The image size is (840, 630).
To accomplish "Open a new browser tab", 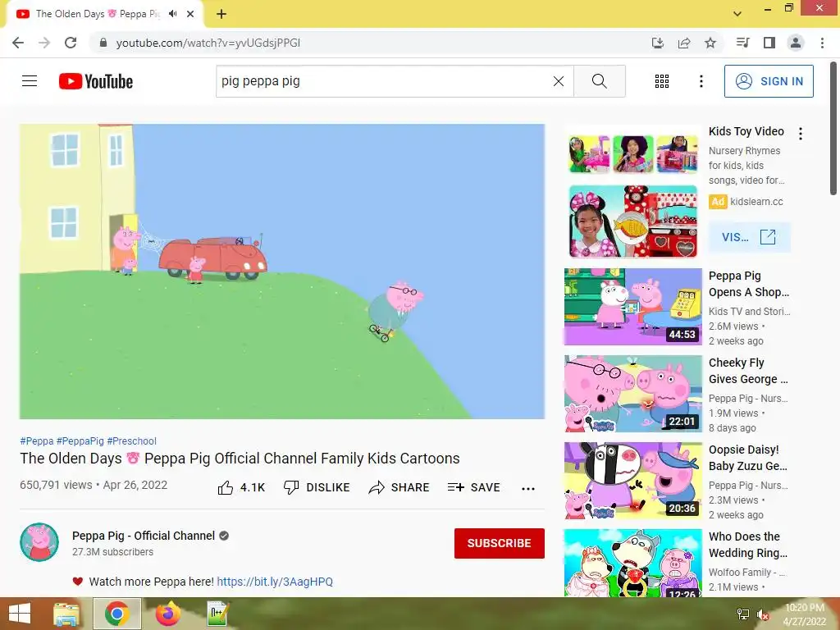I will click(x=221, y=14).
